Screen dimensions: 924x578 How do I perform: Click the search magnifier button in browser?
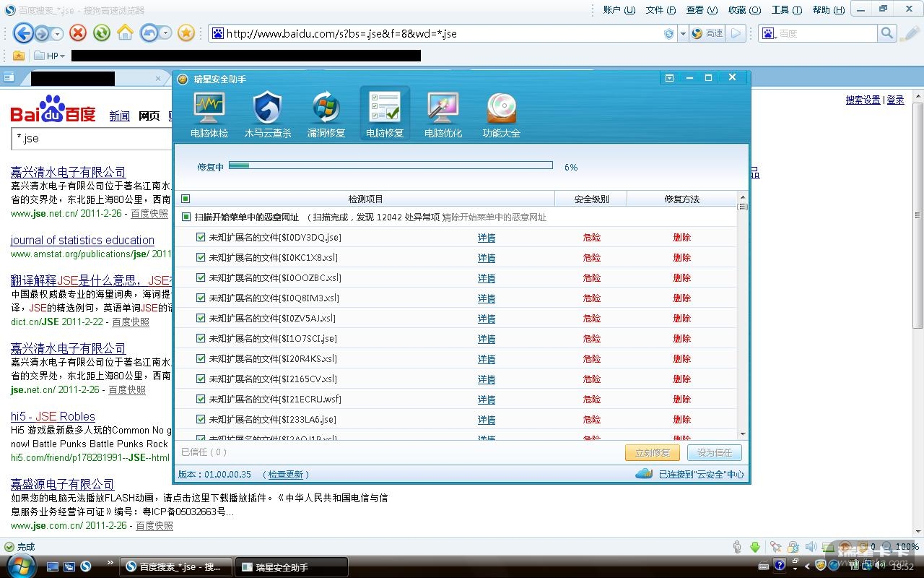(x=887, y=33)
